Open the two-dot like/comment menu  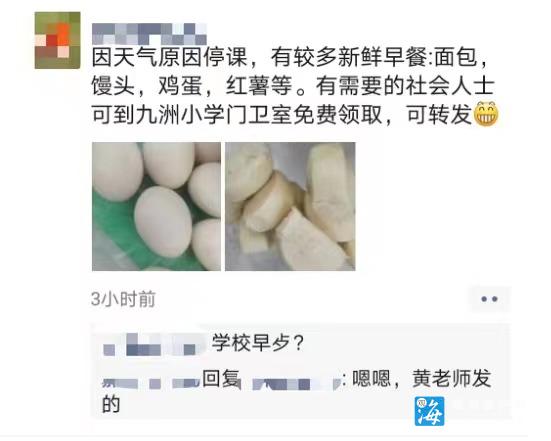point(489,299)
